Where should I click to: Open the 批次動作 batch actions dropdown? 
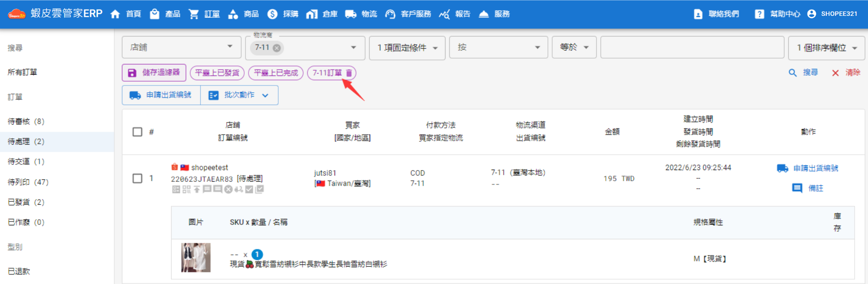pos(239,95)
